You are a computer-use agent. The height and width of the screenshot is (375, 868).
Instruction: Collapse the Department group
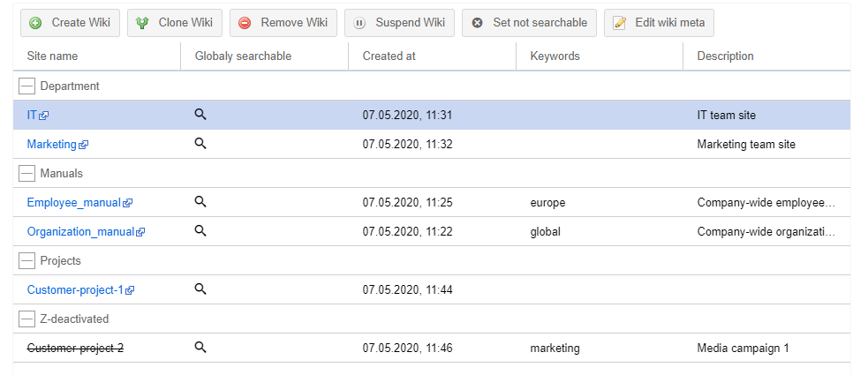27,86
